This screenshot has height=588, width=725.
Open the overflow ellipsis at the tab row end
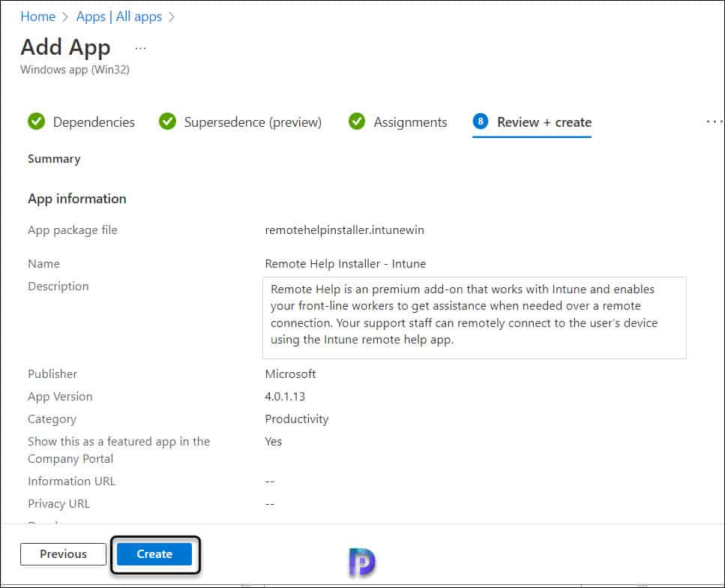[x=714, y=121]
